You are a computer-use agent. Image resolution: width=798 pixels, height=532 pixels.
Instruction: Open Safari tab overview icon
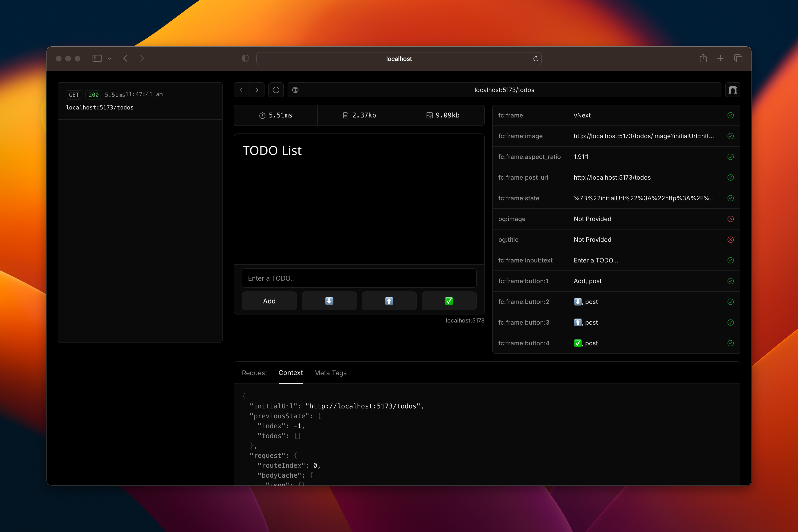tap(738, 58)
